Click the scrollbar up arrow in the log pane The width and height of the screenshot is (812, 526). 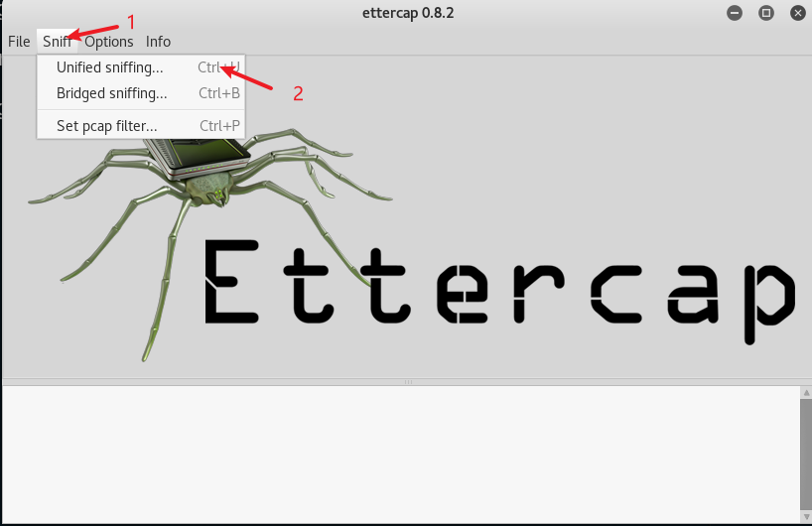click(x=805, y=393)
